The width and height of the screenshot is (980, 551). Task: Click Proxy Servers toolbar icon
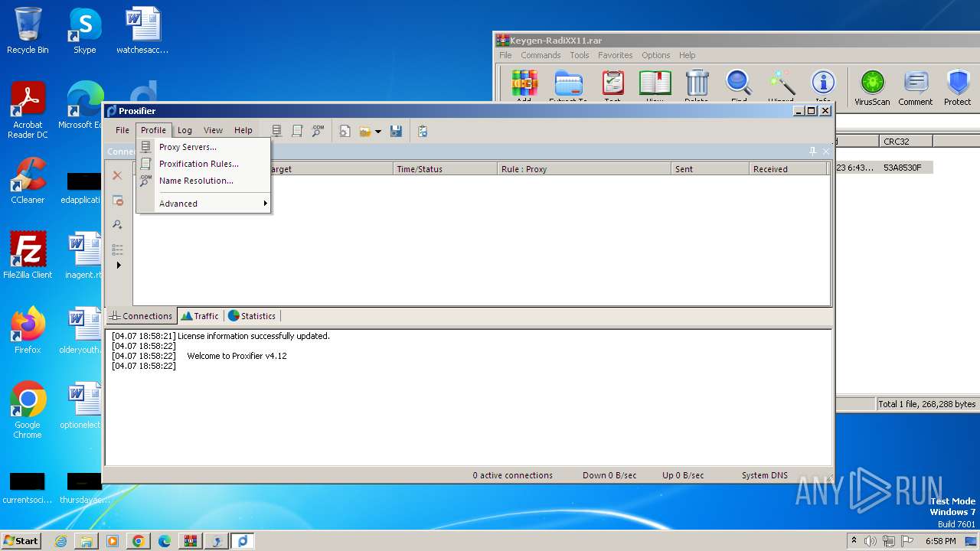(x=277, y=131)
